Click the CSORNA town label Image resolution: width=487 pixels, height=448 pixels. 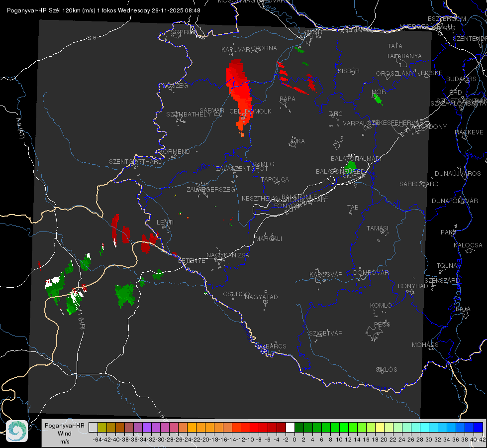click(264, 48)
